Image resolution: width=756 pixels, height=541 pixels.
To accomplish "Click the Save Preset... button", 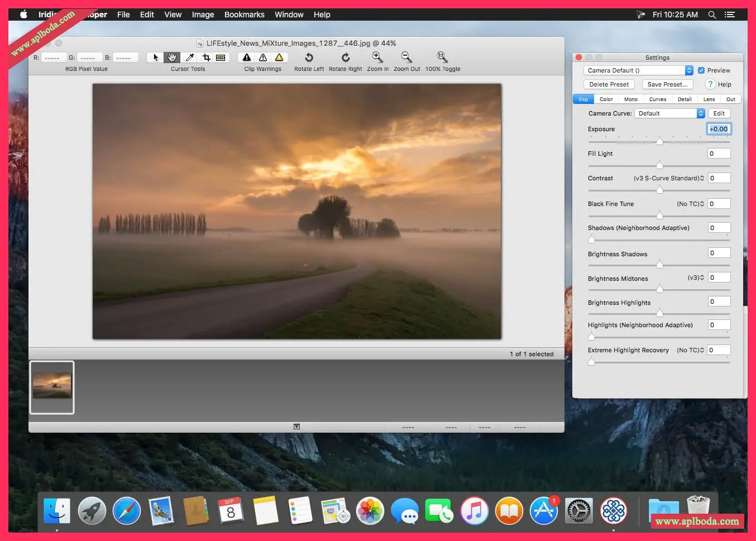I will click(667, 84).
